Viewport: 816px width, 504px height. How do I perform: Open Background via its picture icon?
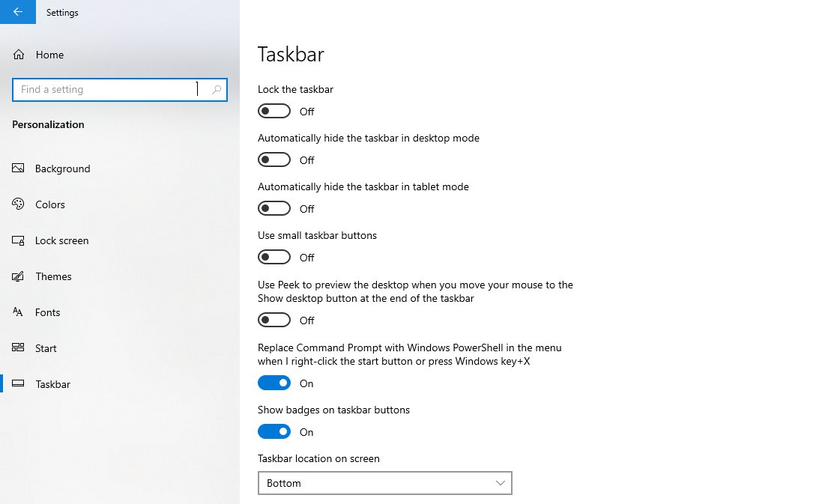click(19, 168)
